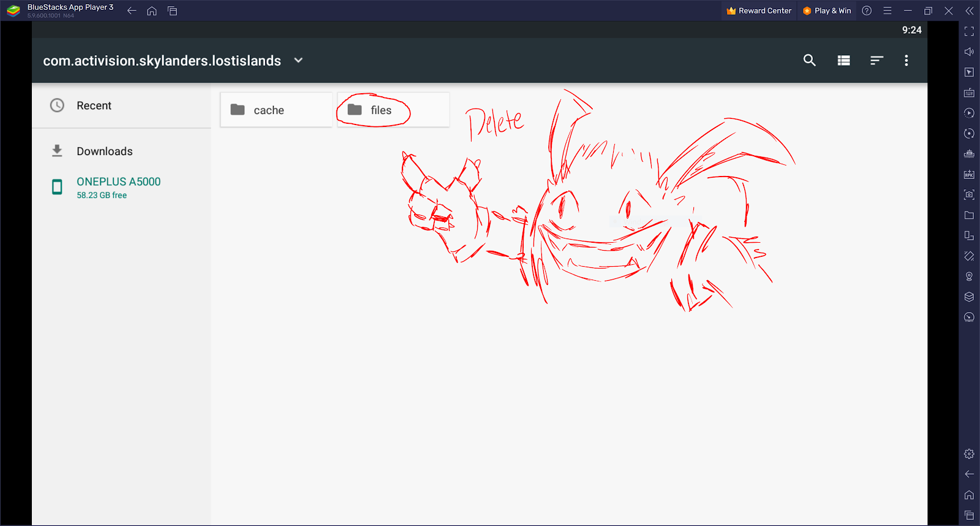Expand the com.activision.skylanders.lostislands path dropdown
Viewport: 980px width, 526px height.
click(x=298, y=60)
